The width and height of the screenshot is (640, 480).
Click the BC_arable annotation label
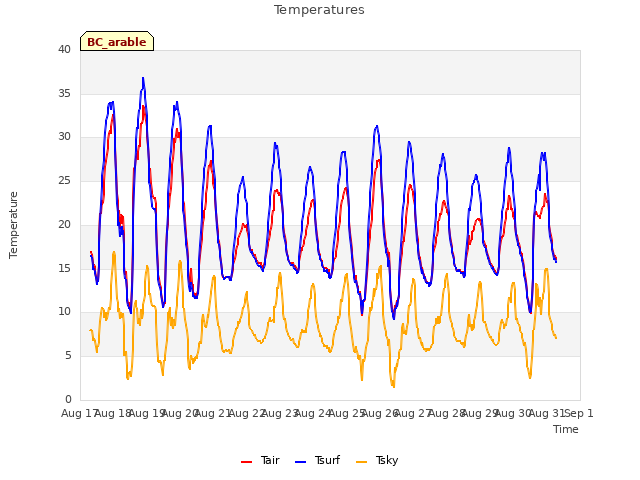[117, 42]
